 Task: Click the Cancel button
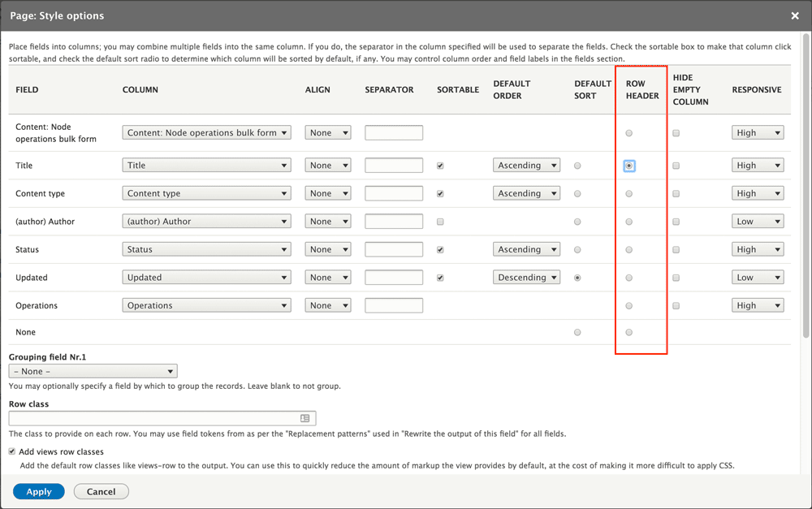pyautogui.click(x=101, y=491)
